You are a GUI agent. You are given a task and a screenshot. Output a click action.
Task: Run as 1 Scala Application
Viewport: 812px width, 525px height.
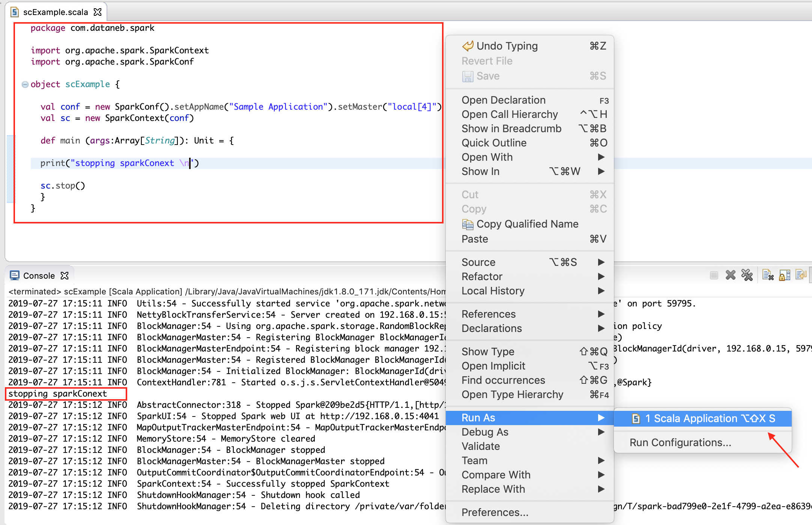[x=703, y=418]
